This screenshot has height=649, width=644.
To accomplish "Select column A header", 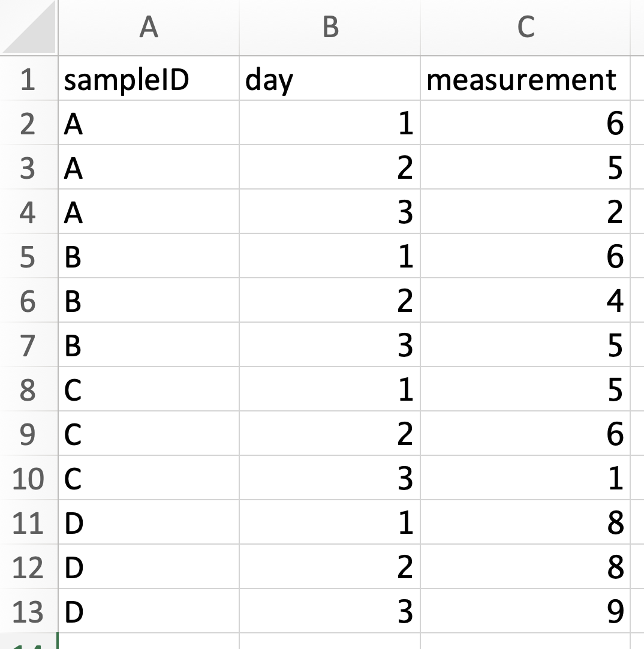I will point(148,28).
